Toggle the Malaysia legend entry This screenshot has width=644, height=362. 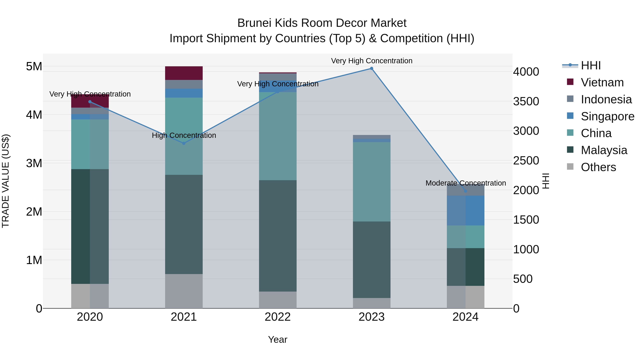tap(597, 150)
